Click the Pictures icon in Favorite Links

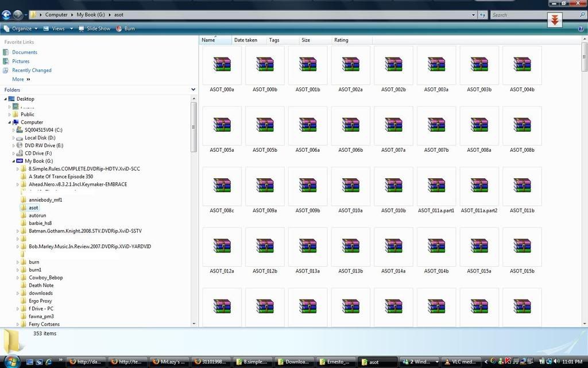click(x=6, y=61)
